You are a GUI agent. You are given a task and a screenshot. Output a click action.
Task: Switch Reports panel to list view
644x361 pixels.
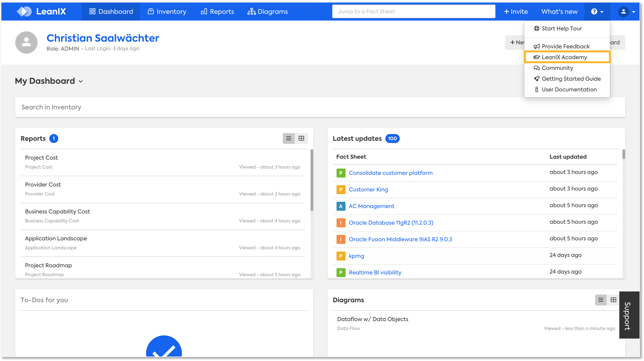pyautogui.click(x=288, y=139)
